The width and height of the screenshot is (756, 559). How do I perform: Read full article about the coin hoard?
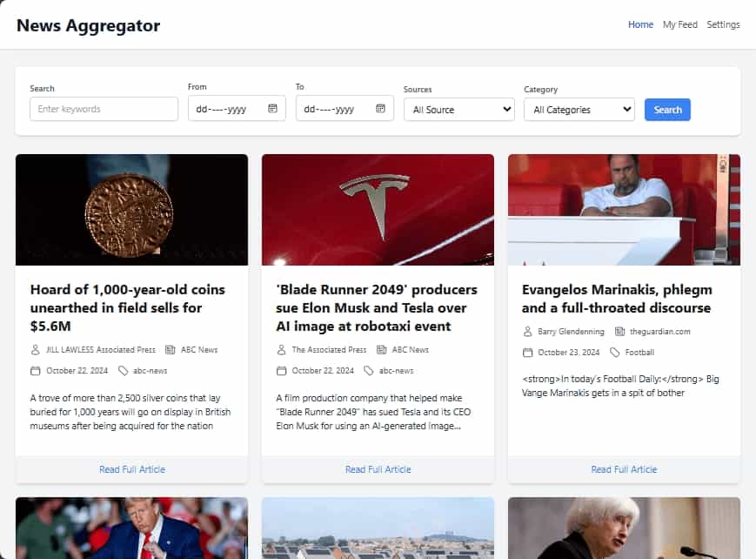[132, 469]
